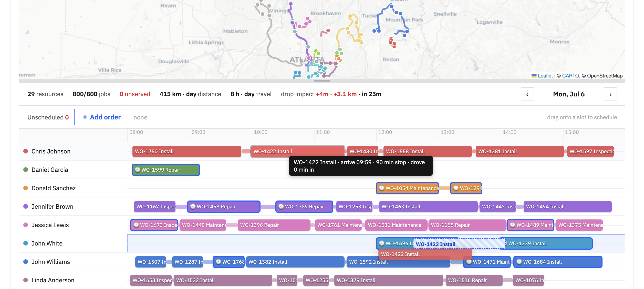Select the WO-1155 Repair job block

467,225
